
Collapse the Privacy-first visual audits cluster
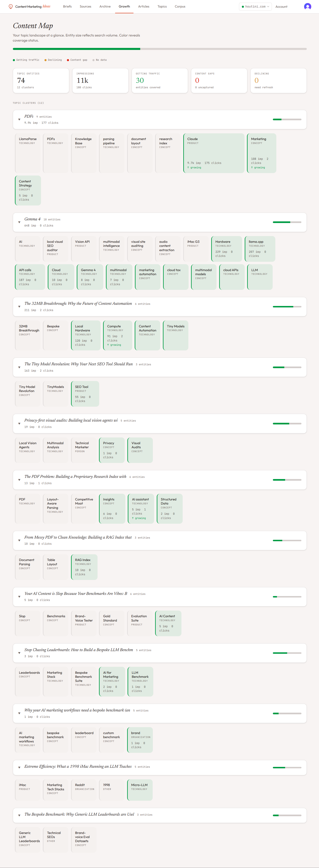point(19,424)
